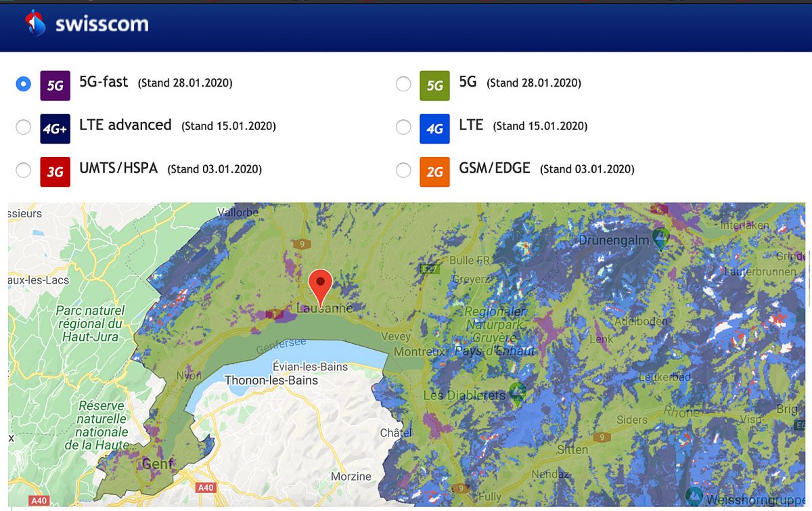Click the Nyon label on the map
This screenshot has height=511, width=812.
pyautogui.click(x=188, y=376)
